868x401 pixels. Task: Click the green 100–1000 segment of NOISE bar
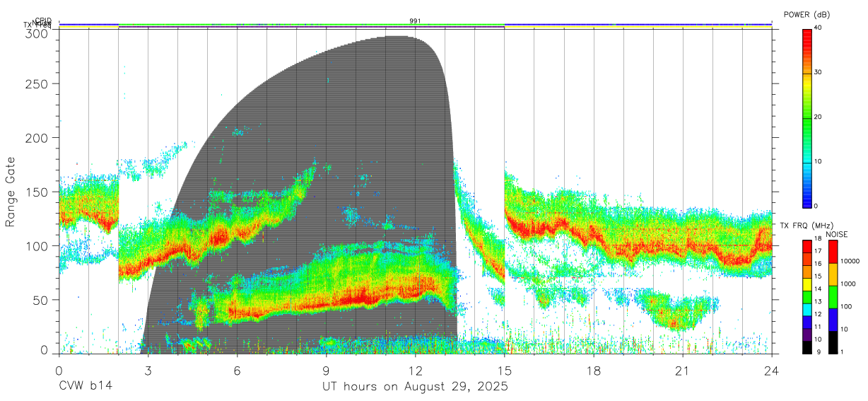point(833,297)
